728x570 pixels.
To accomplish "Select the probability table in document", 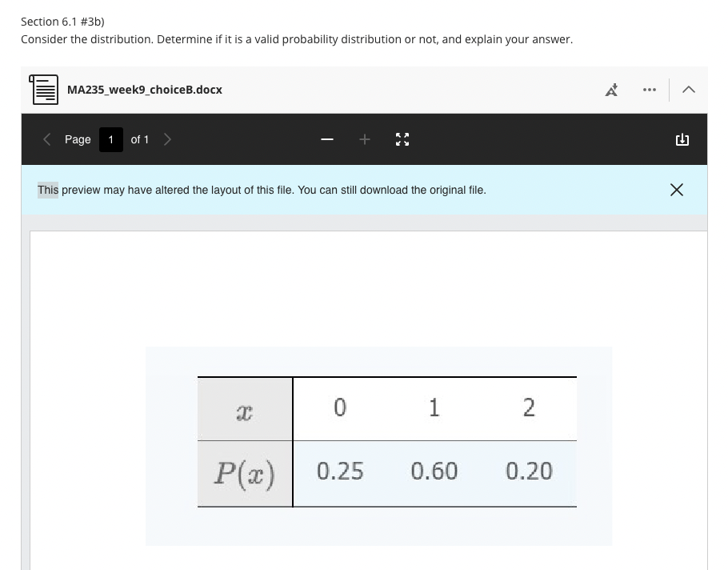I will (x=387, y=441).
